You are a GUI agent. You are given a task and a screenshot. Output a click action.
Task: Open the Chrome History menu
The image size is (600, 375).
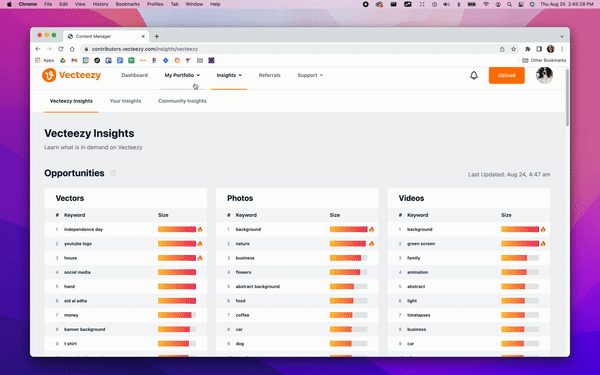pos(100,4)
